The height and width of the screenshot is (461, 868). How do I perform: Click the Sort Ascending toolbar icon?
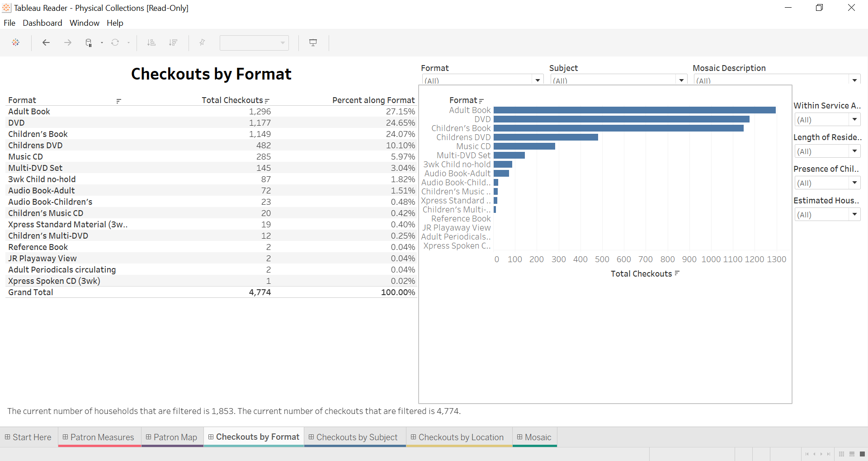click(151, 42)
